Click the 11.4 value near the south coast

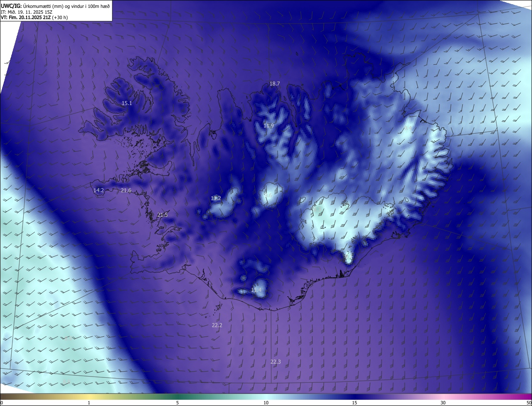click(256, 290)
